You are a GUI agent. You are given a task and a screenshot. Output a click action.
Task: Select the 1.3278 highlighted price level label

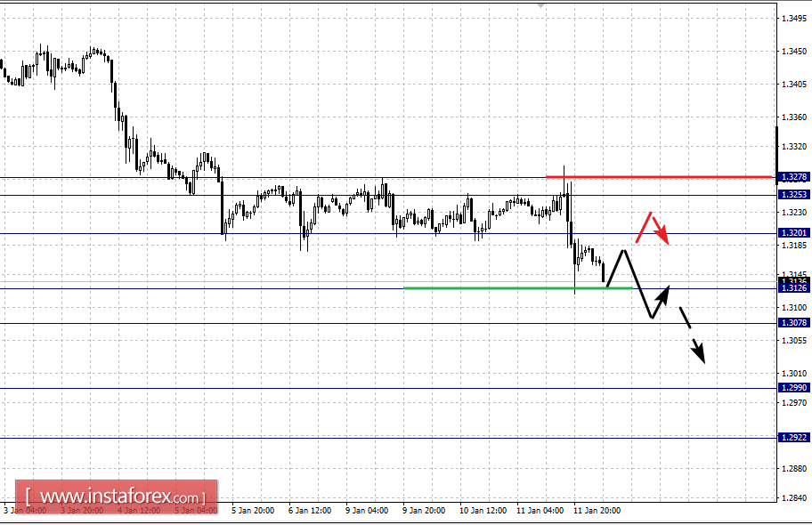(x=794, y=177)
